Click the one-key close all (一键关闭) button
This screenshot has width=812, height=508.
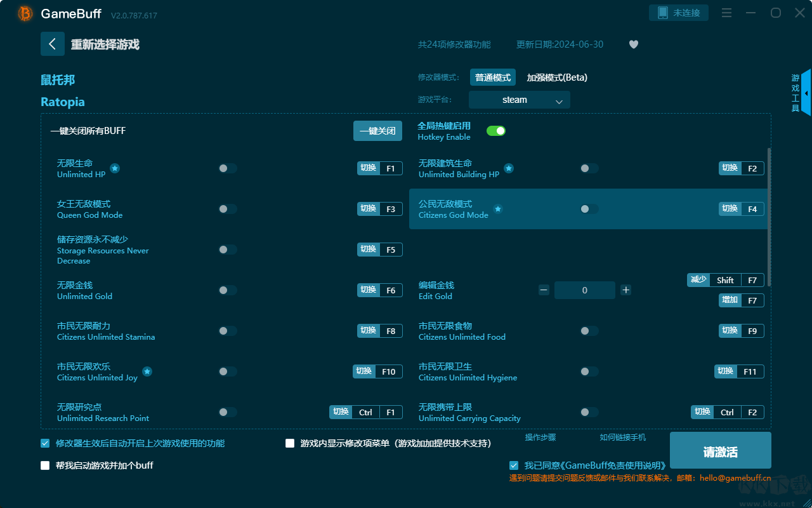(378, 131)
